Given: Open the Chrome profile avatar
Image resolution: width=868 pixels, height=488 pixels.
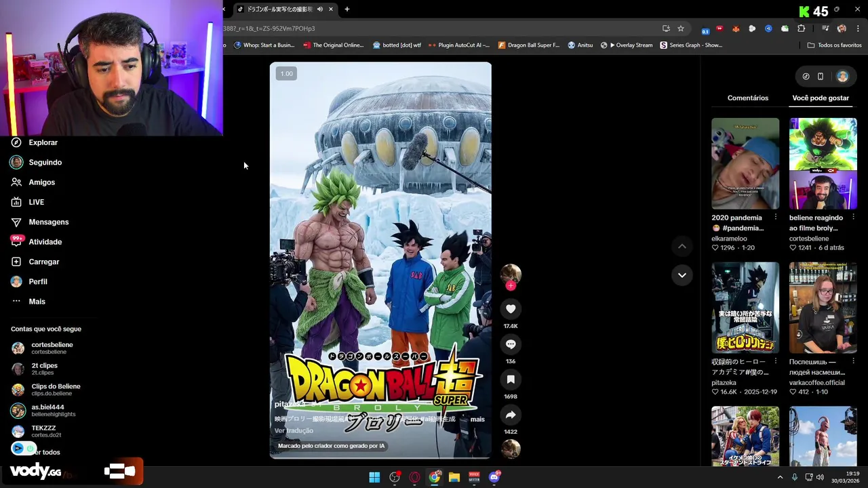Looking at the screenshot, I should point(842,28).
